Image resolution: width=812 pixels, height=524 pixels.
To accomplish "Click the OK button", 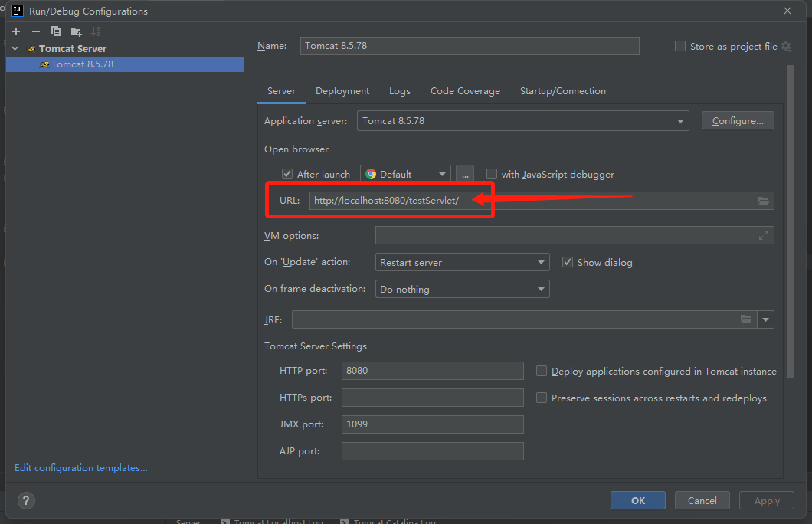I will 638,500.
